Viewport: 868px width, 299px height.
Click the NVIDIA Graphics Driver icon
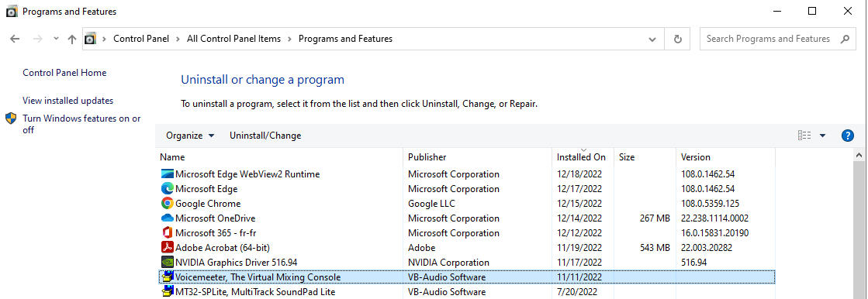(168, 262)
